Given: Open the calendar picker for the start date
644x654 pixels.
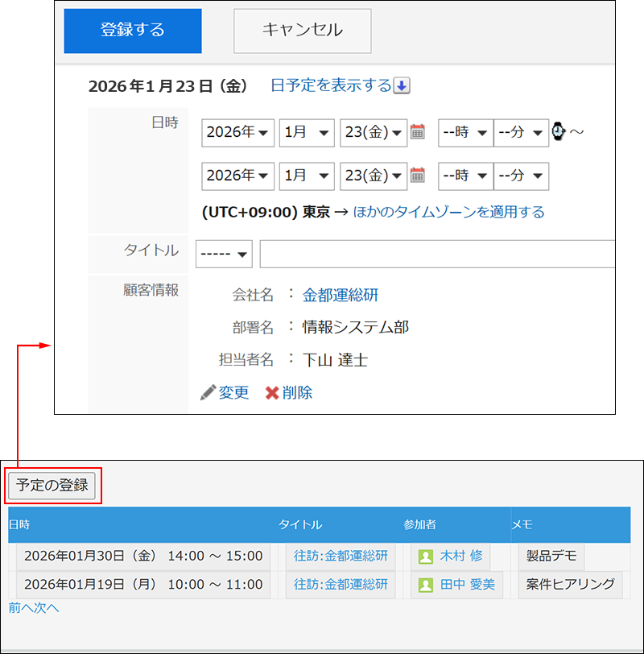Looking at the screenshot, I should coord(417,133).
